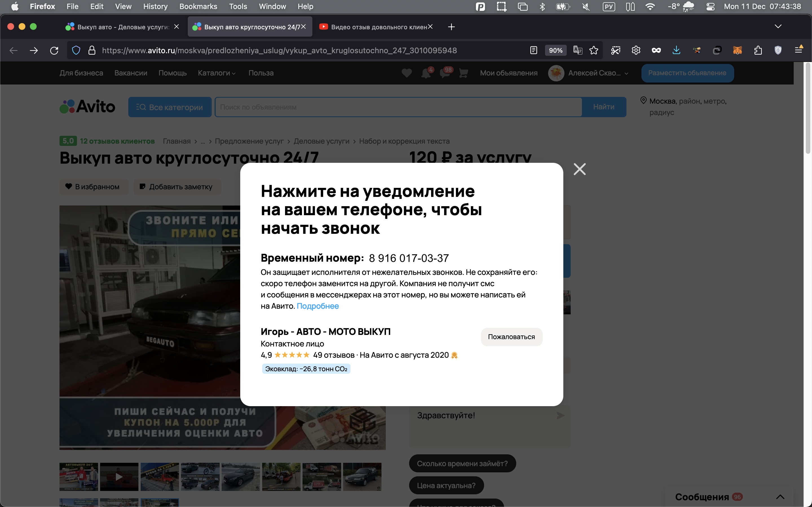Open macOS Control Center toggle icon
Screen dimensions: 812x507
point(710,6)
